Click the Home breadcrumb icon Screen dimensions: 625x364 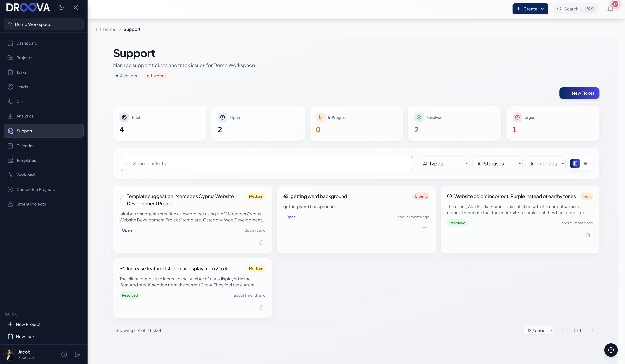(98, 29)
